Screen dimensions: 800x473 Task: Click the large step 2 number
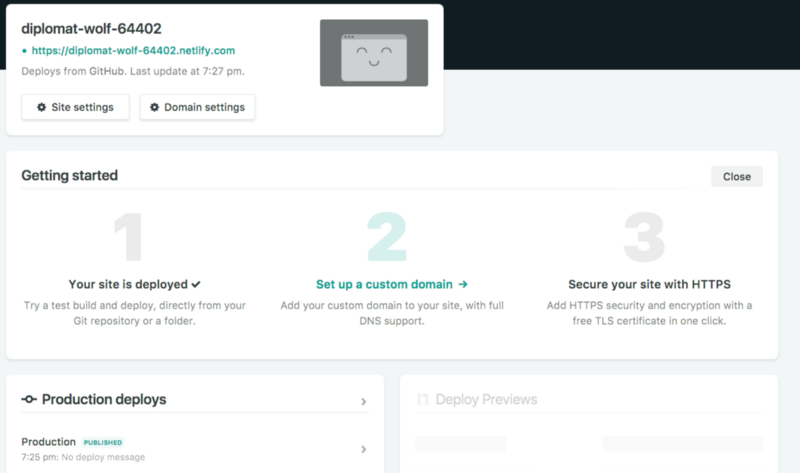(x=387, y=237)
